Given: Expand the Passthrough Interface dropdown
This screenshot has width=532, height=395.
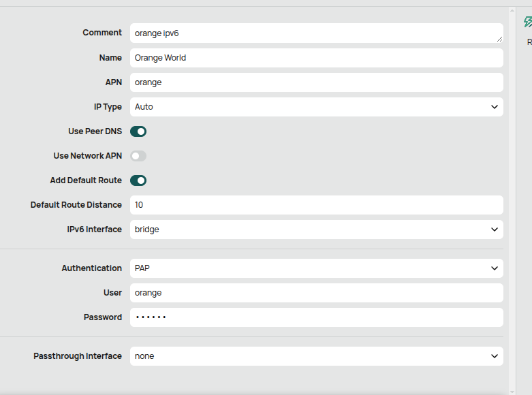Looking at the screenshot, I should tap(317, 356).
